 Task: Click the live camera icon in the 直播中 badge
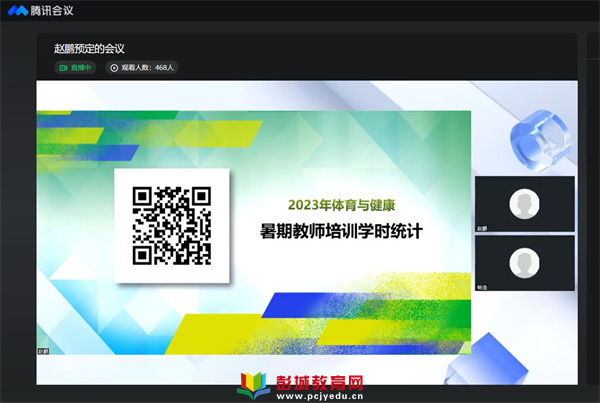(x=63, y=68)
